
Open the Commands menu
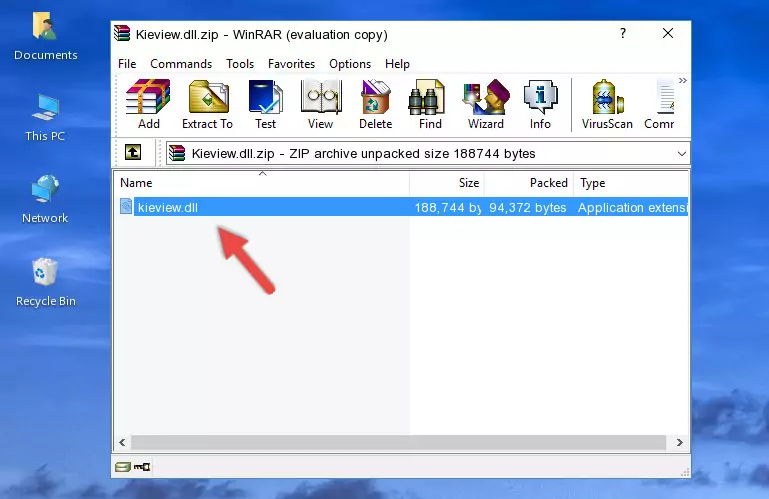[x=181, y=64]
